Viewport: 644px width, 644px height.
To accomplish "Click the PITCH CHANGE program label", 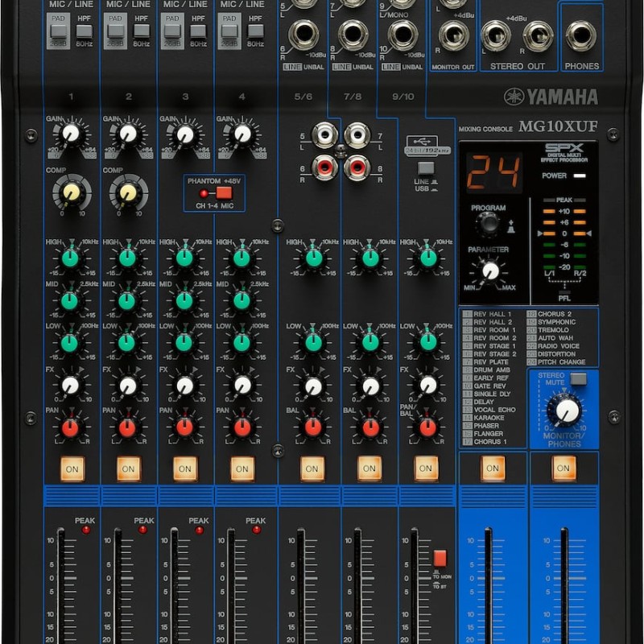I will click(x=561, y=361).
